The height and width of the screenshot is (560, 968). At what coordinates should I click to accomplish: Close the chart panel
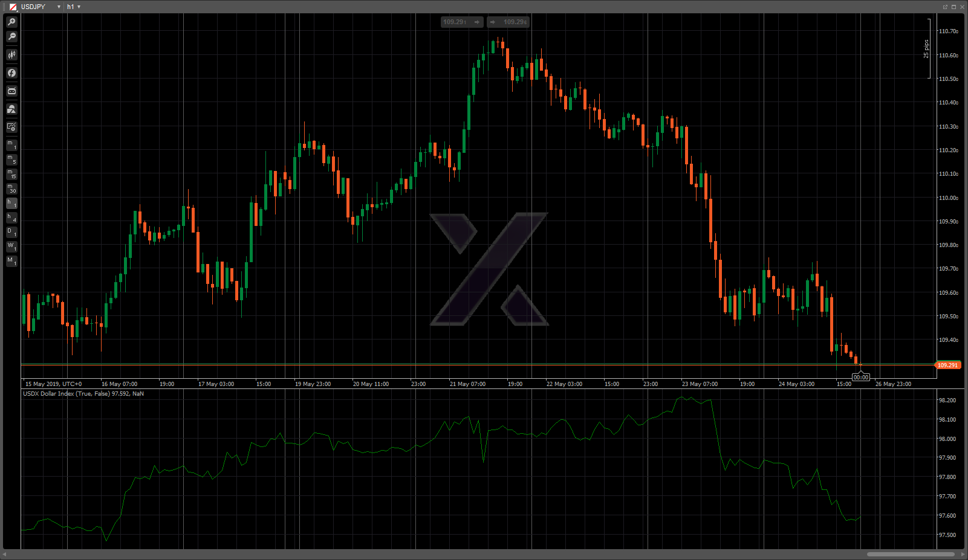(x=962, y=7)
